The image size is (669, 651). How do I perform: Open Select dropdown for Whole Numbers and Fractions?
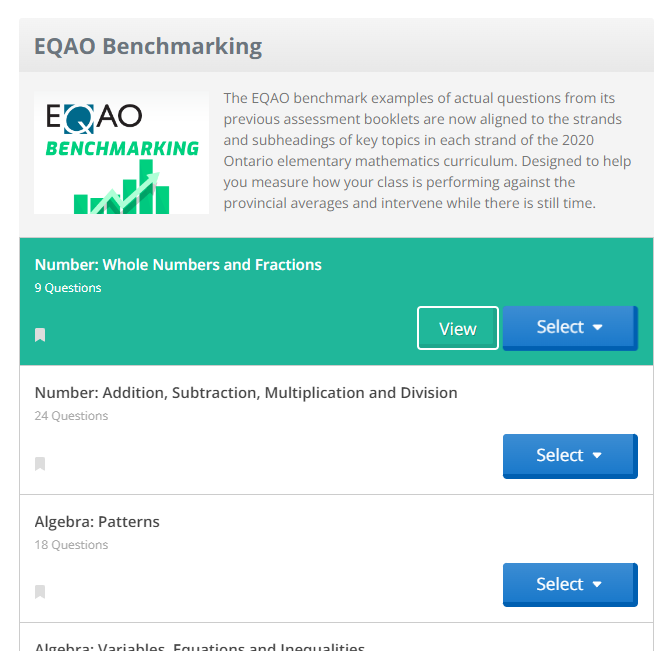tap(570, 328)
